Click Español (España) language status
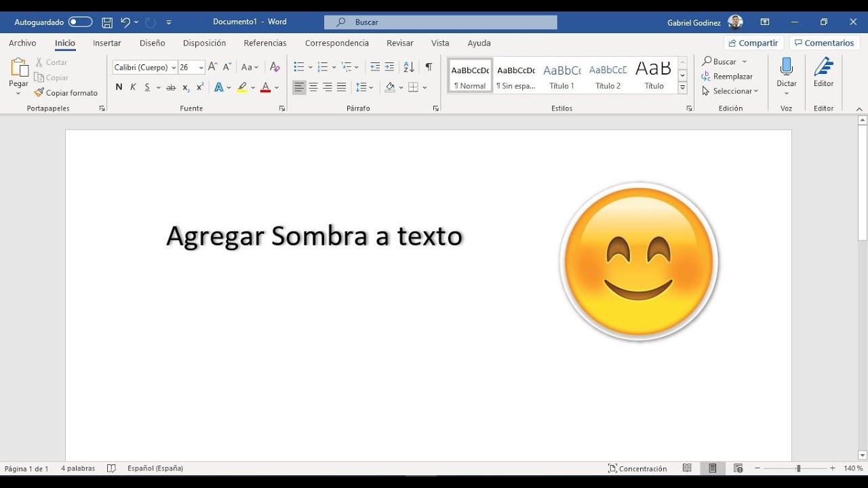 (x=155, y=468)
